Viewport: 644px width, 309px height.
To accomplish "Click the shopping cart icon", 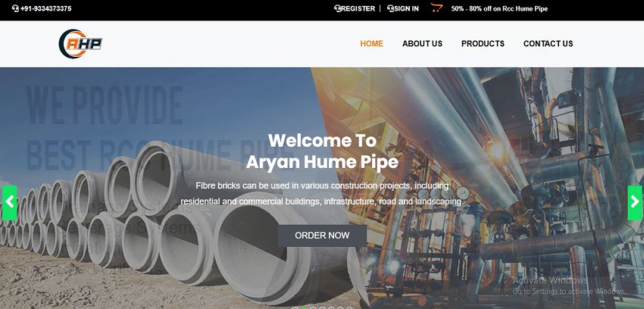I will (x=436, y=8).
